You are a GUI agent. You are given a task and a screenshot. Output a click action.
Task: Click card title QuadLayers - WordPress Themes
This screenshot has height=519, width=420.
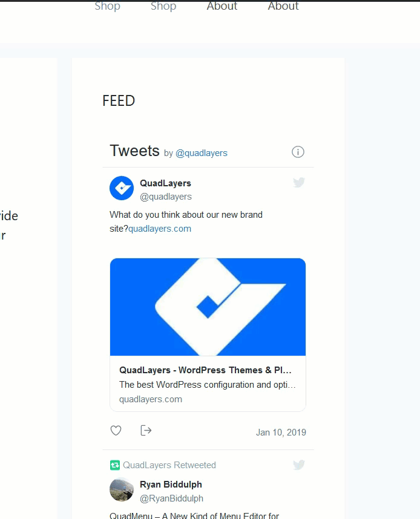205,370
